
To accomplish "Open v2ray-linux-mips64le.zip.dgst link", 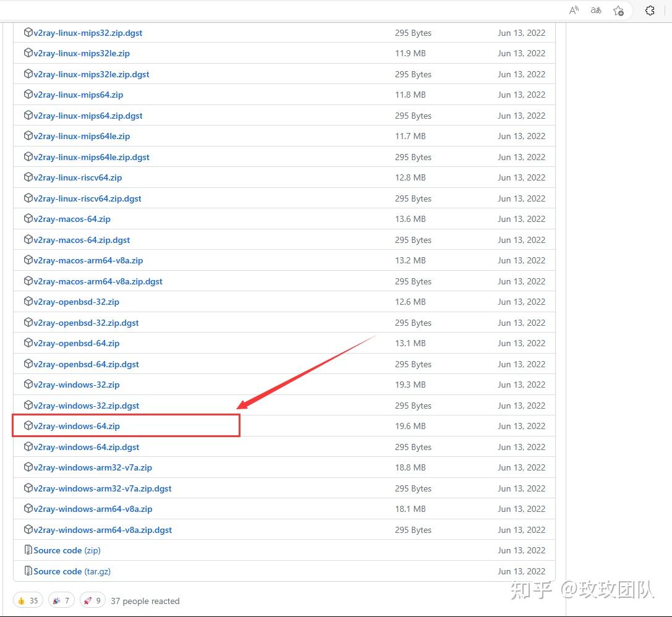I will 91,157.
